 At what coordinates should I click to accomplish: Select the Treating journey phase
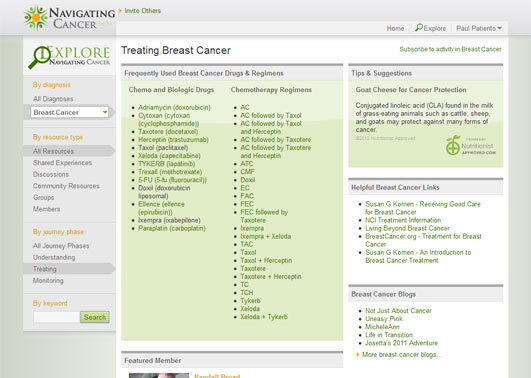44,269
